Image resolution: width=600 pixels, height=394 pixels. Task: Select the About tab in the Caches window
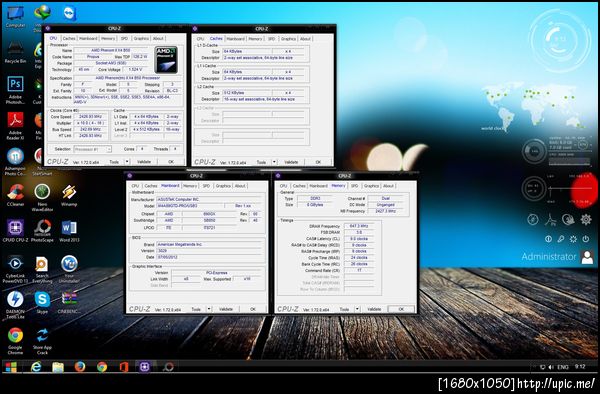point(305,39)
